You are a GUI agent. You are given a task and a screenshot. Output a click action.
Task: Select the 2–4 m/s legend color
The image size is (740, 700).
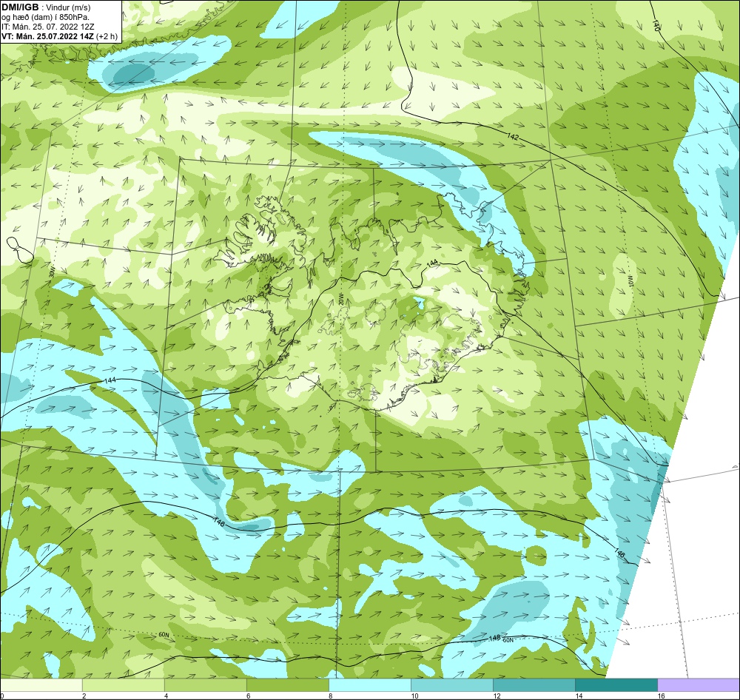(x=124, y=684)
